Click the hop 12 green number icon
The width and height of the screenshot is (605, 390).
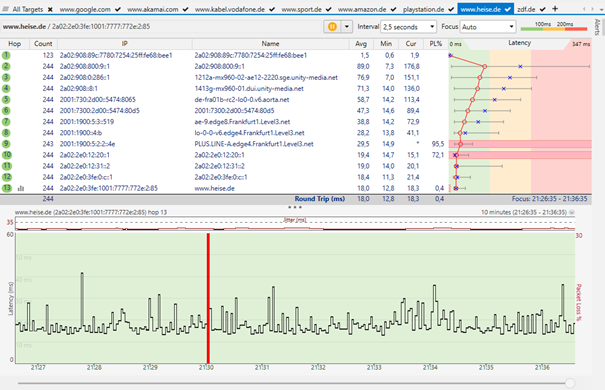point(7,177)
